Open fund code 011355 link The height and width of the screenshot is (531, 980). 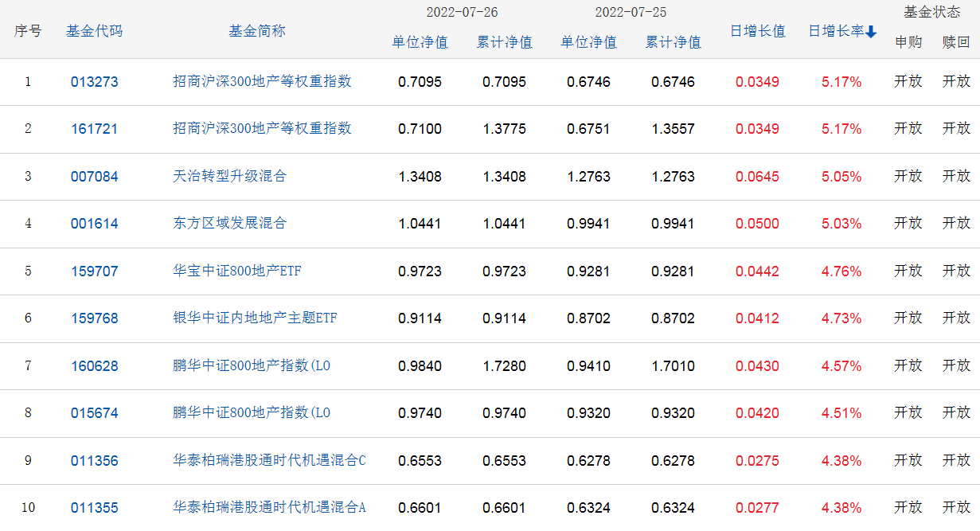tap(94, 508)
